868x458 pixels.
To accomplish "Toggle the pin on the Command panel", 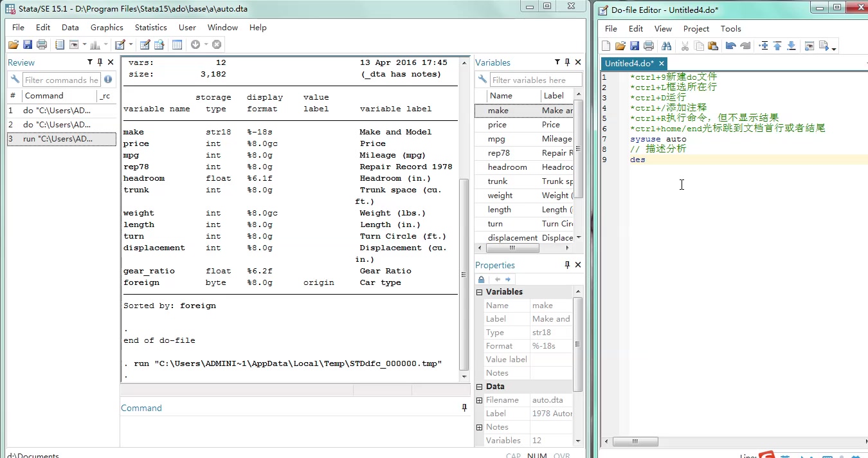I will pos(464,408).
